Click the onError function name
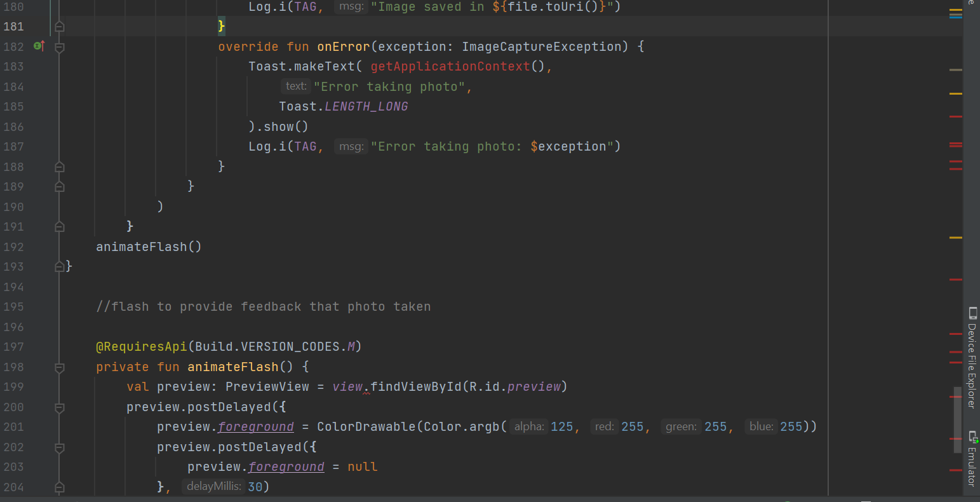Viewport: 980px width, 502px height. 344,46
